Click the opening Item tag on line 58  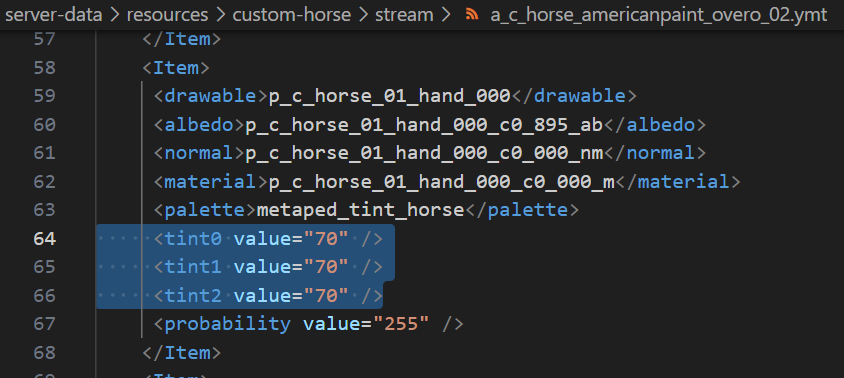click(176, 68)
